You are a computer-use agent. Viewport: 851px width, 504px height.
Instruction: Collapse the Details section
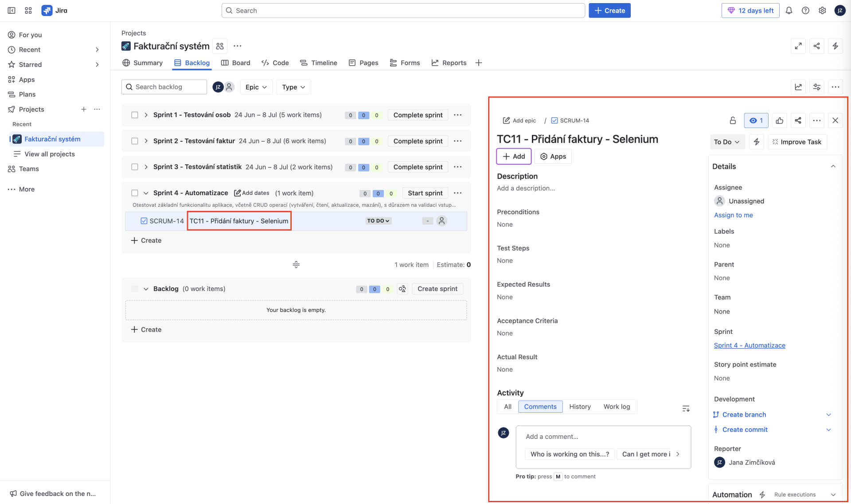pyautogui.click(x=833, y=167)
